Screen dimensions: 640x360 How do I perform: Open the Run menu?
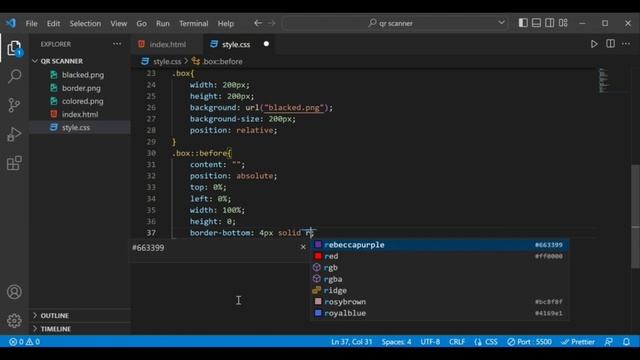tap(162, 23)
